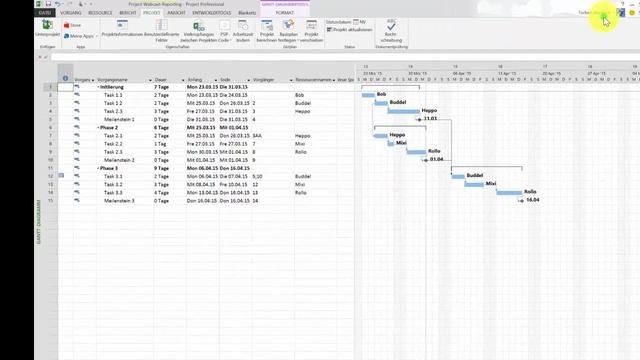Select the Task 3.2 name cell
Viewport: 640px width, 360px height.
click(x=124, y=184)
